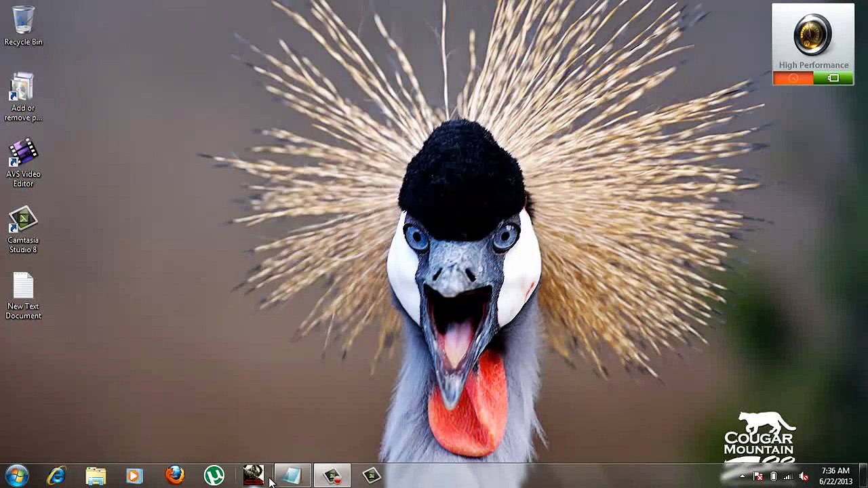Switch to the Camtasia Recorder taskbar button

(x=332, y=475)
